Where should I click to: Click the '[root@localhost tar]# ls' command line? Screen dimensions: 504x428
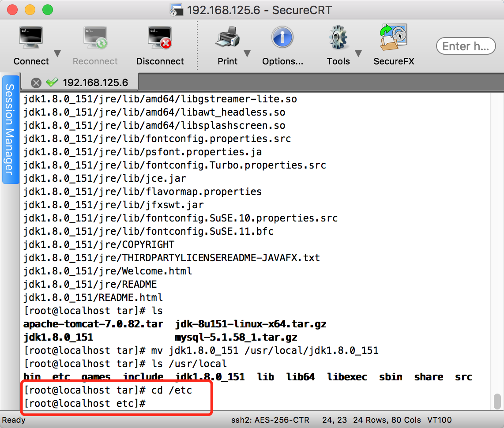point(93,311)
